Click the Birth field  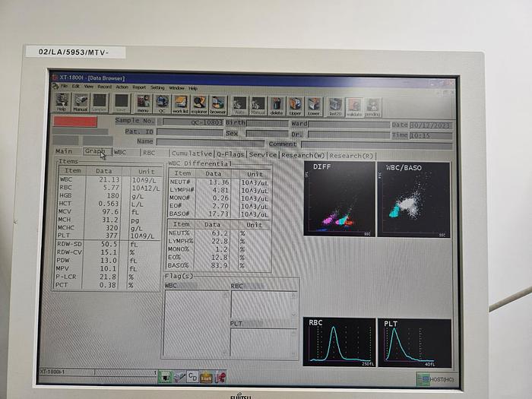pyautogui.click(x=268, y=123)
